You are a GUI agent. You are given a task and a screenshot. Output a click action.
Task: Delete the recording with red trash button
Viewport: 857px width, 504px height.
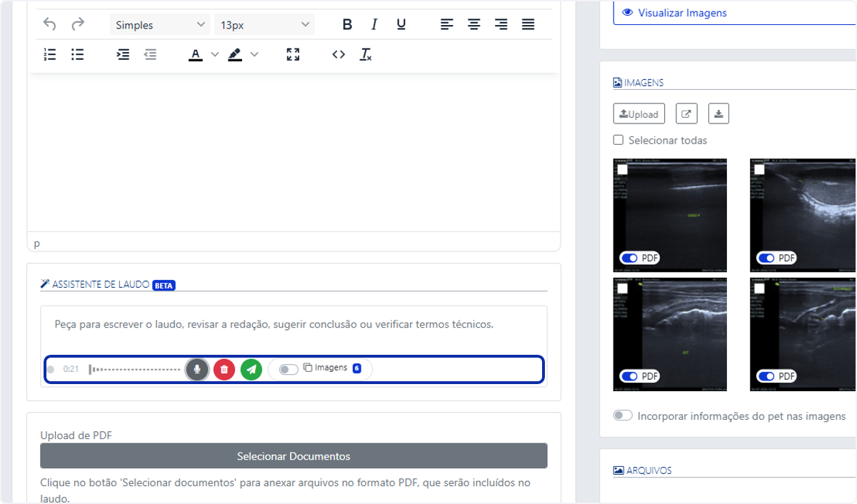point(224,369)
